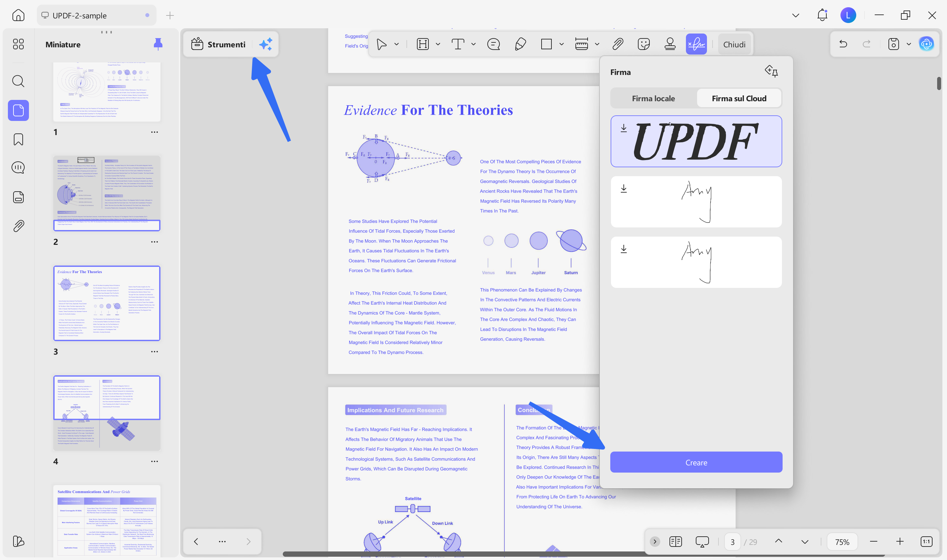The height and width of the screenshot is (560, 947).
Task: Open the user account avatar L
Action: [x=848, y=15]
